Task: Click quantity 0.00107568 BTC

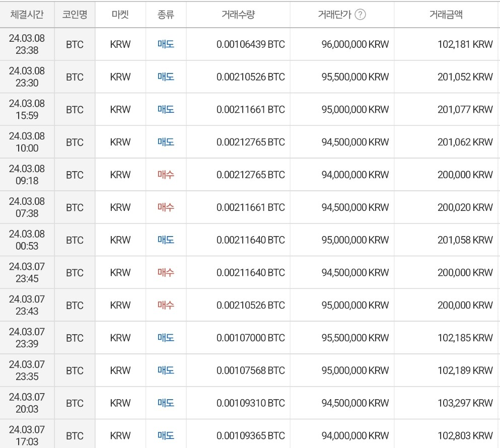Action: [251, 370]
